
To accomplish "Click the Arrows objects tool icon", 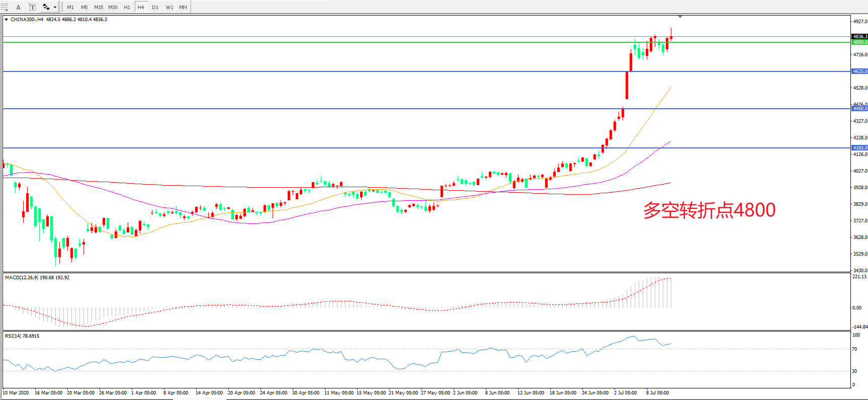I will coord(46,7).
